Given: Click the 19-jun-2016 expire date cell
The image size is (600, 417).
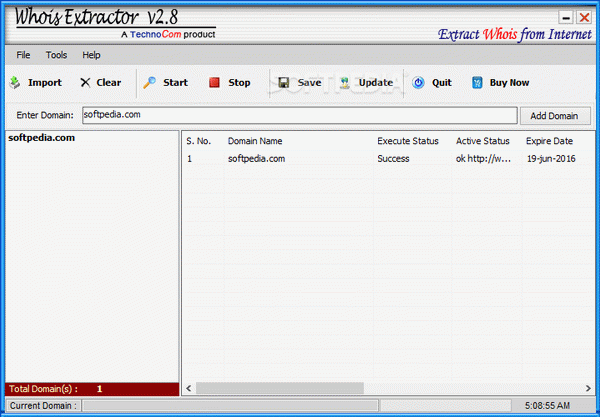Looking at the screenshot, I should [x=551, y=159].
